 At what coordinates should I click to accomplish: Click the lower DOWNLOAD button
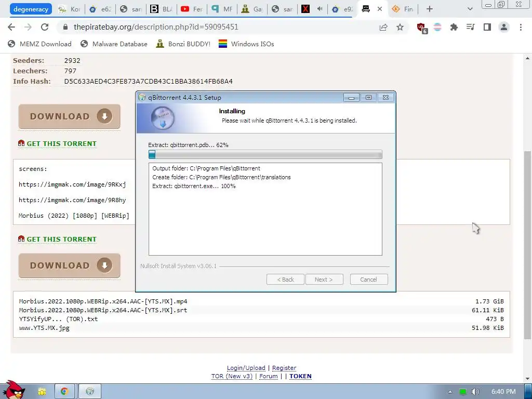coord(70,265)
